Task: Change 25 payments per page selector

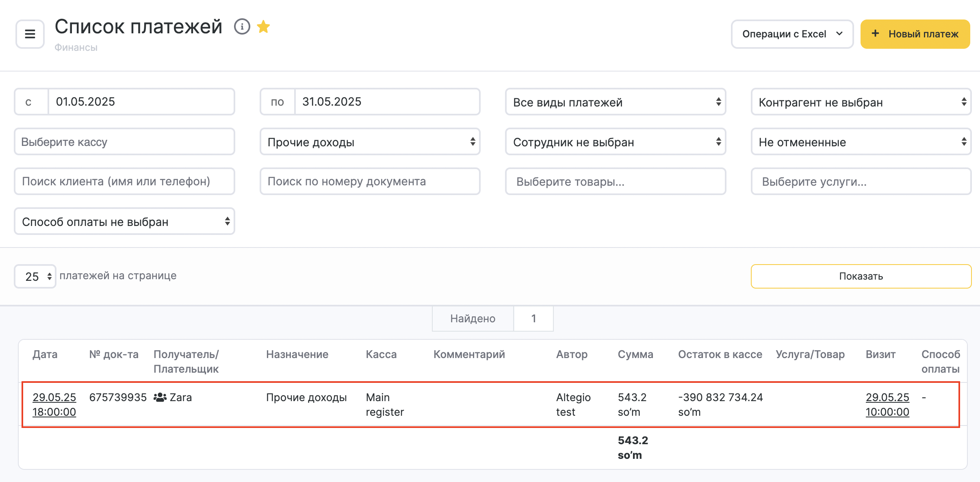Action: coord(35,276)
